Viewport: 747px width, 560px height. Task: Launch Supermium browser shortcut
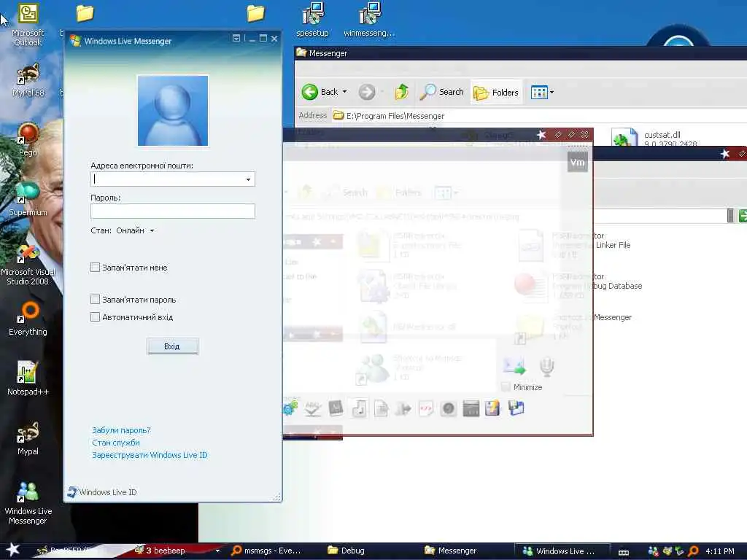[x=28, y=199]
